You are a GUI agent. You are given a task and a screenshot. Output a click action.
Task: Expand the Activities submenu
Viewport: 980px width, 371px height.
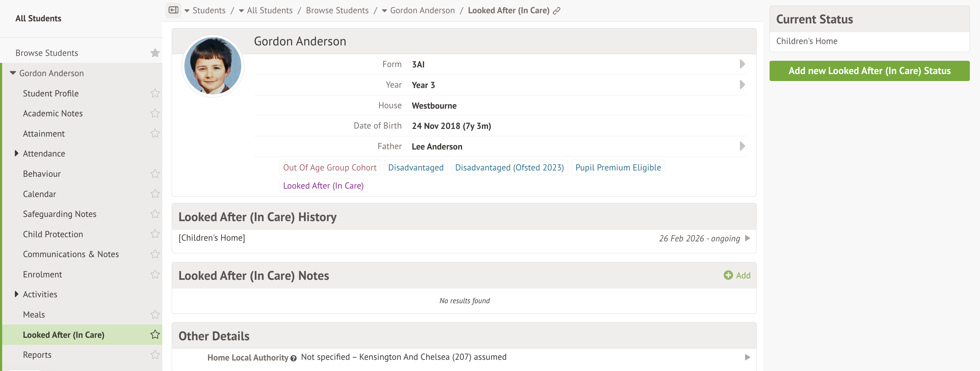[16, 294]
